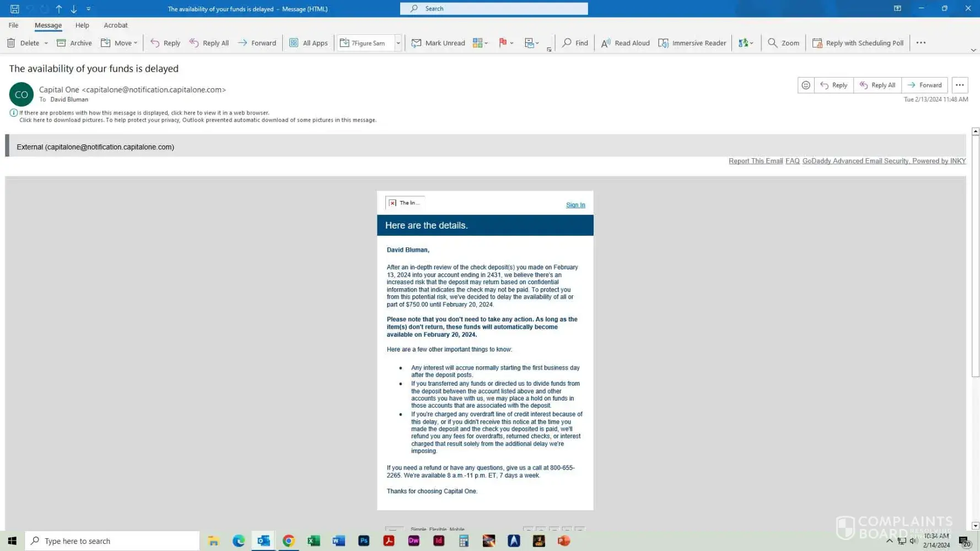Click Reply All in the ribbon
The image size is (980, 551).
[x=209, y=43]
